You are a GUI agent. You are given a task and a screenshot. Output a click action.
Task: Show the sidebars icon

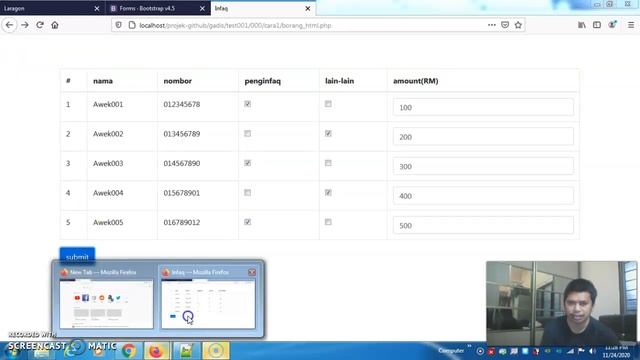point(597,25)
